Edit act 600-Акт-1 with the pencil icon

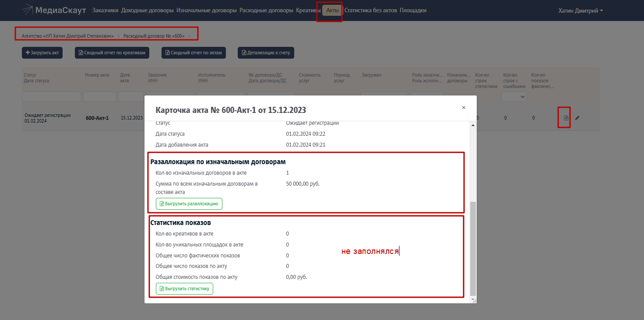(577, 118)
